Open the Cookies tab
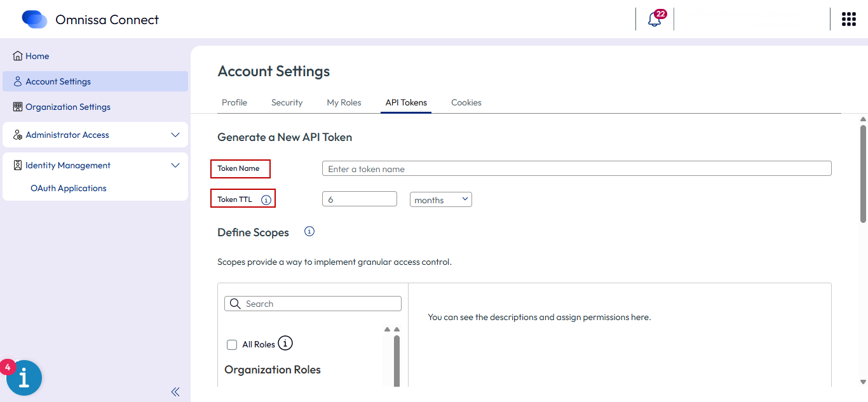 tap(466, 103)
